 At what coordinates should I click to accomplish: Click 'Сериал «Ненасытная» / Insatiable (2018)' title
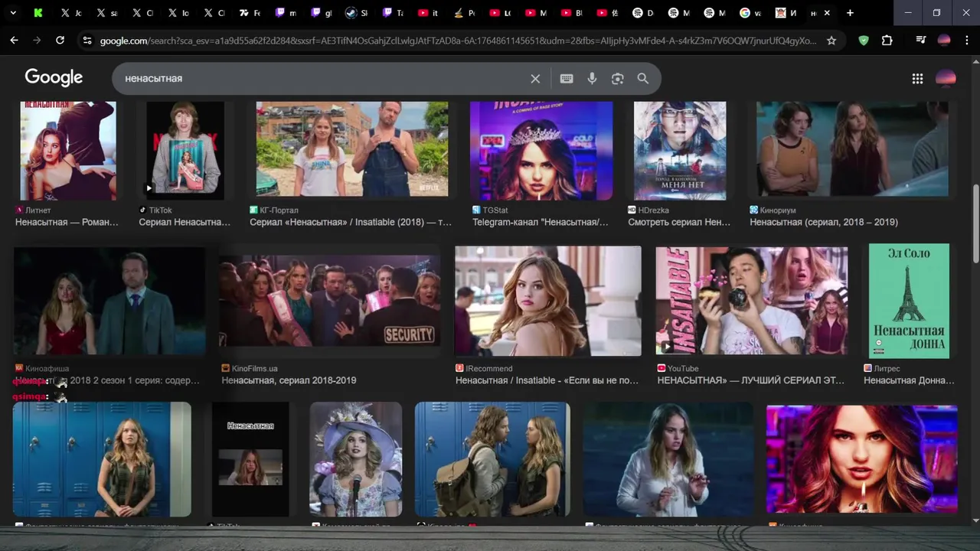(351, 222)
